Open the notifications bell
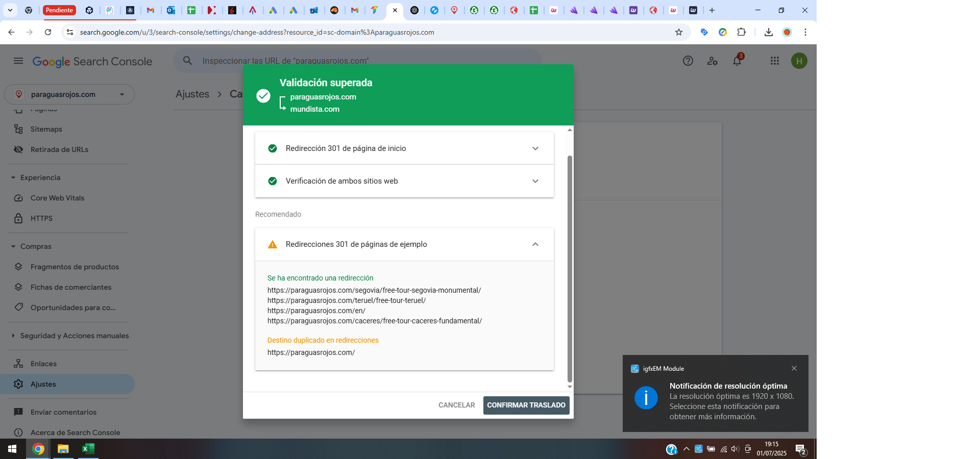Screen dimensions: 980x459 (x=737, y=61)
